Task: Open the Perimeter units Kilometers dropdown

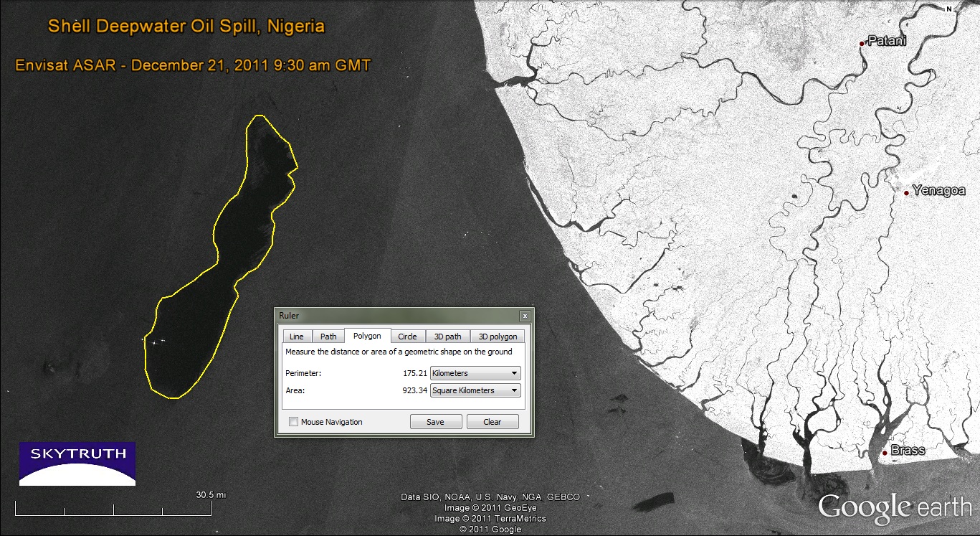Action: pyautogui.click(x=475, y=373)
